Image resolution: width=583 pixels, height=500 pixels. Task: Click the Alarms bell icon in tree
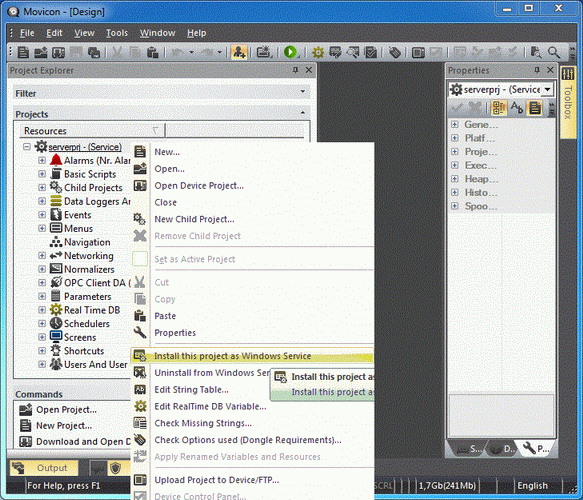56,160
